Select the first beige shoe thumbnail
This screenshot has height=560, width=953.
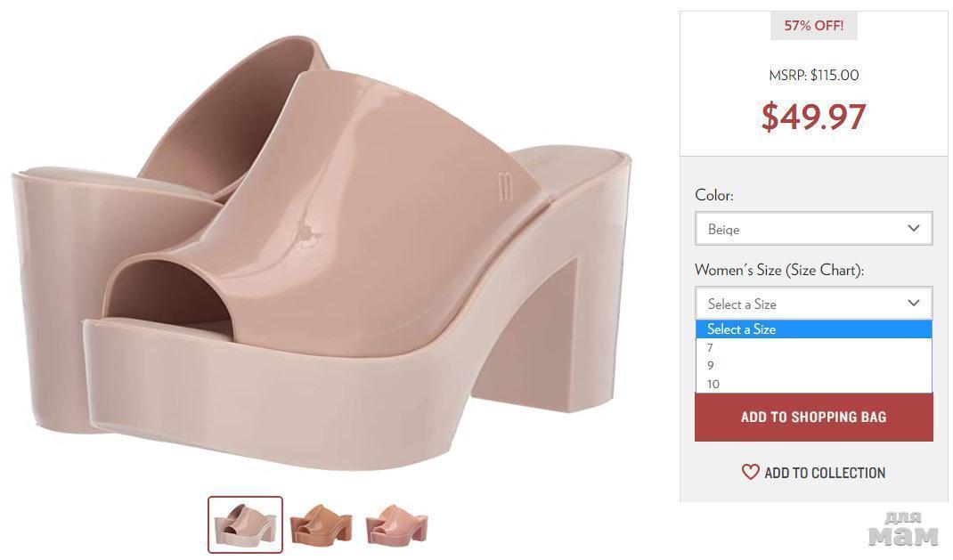click(245, 524)
